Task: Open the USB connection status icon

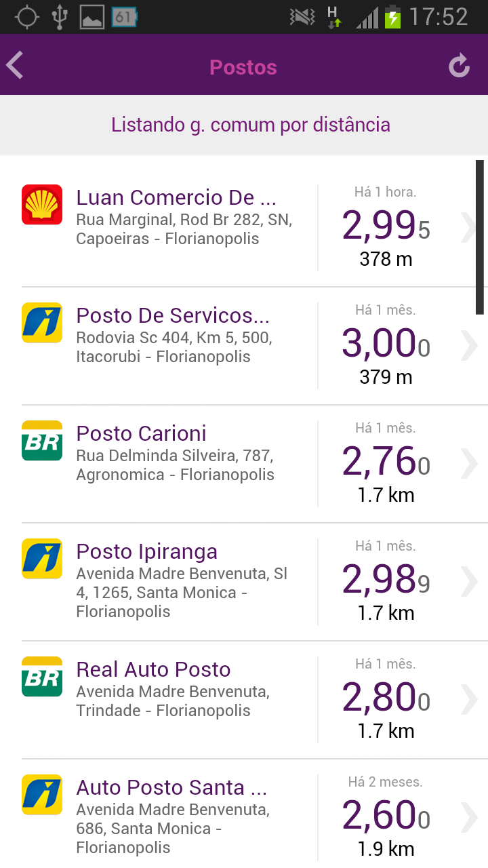Action: point(60,16)
